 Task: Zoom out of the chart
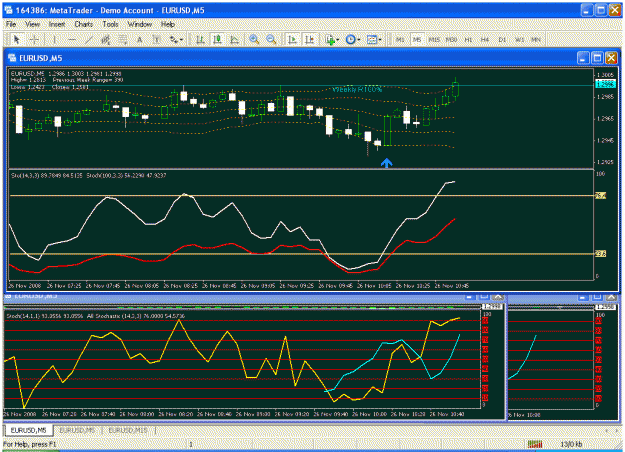point(271,39)
